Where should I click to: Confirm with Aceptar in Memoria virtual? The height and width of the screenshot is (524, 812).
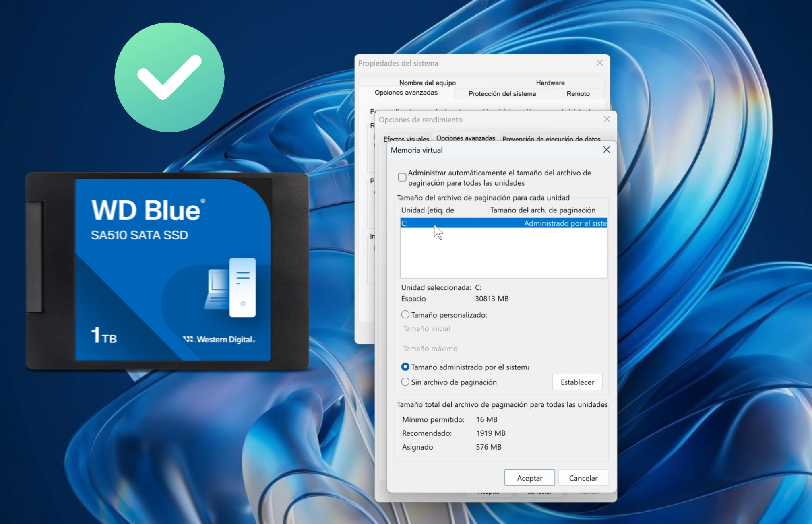point(529,478)
